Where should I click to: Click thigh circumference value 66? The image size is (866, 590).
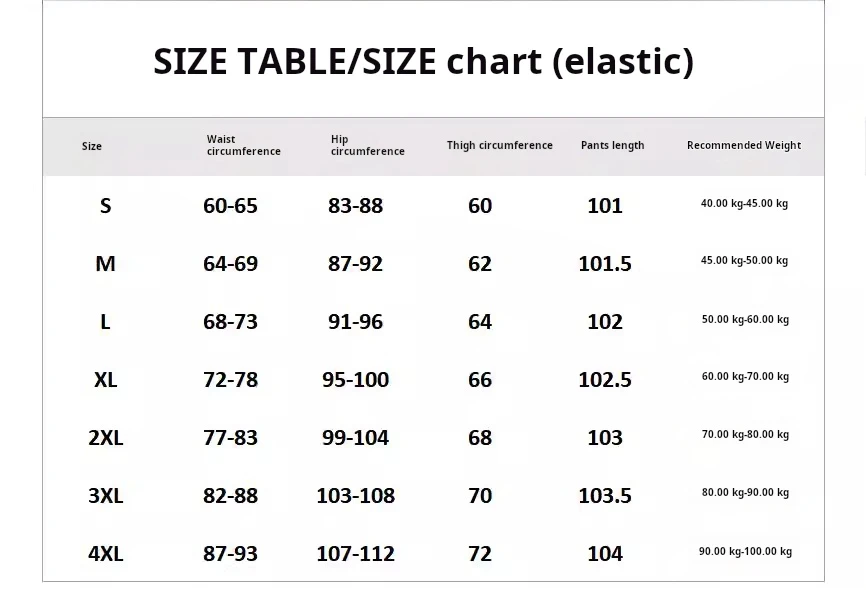(480, 380)
